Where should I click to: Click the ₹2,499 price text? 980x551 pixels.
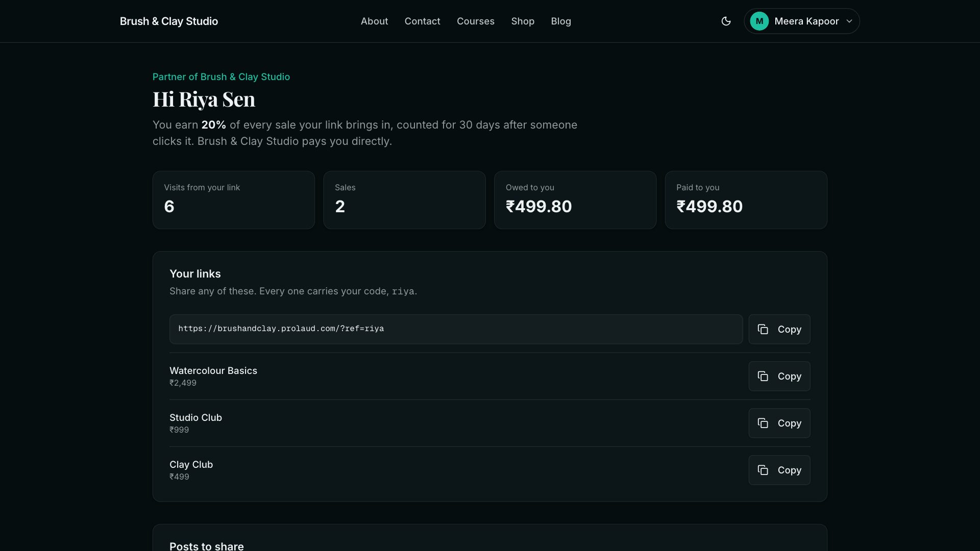click(183, 383)
